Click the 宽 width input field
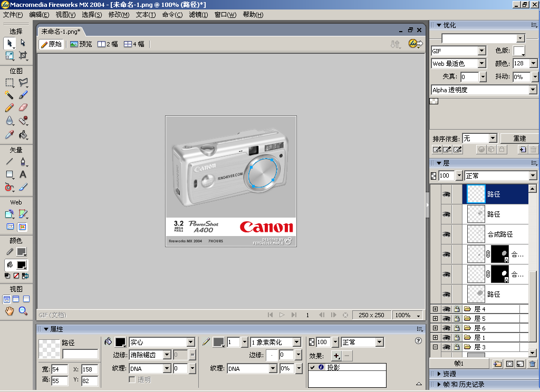 tap(60, 369)
